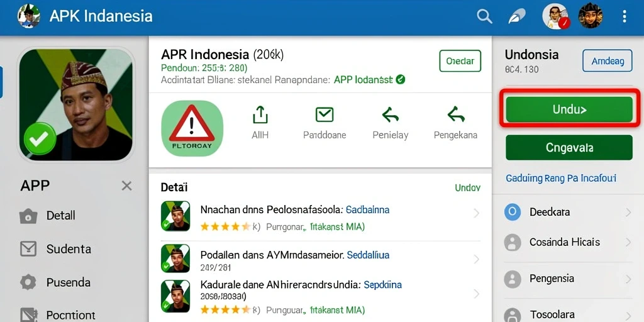The height and width of the screenshot is (322, 644).
Task: Open the dark-haired profile avatar in header
Action: pyautogui.click(x=590, y=16)
